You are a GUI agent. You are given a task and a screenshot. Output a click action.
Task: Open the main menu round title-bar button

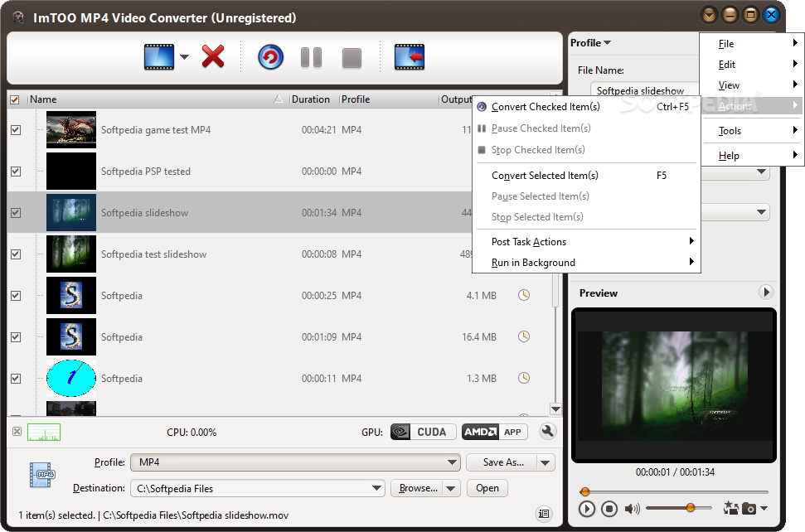(710, 16)
